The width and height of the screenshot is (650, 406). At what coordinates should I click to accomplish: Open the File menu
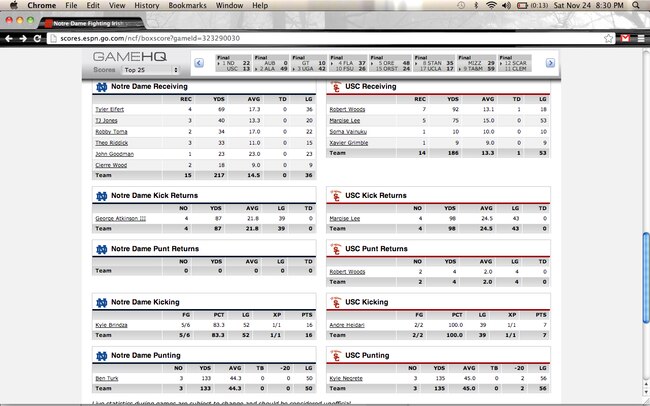[71, 5]
